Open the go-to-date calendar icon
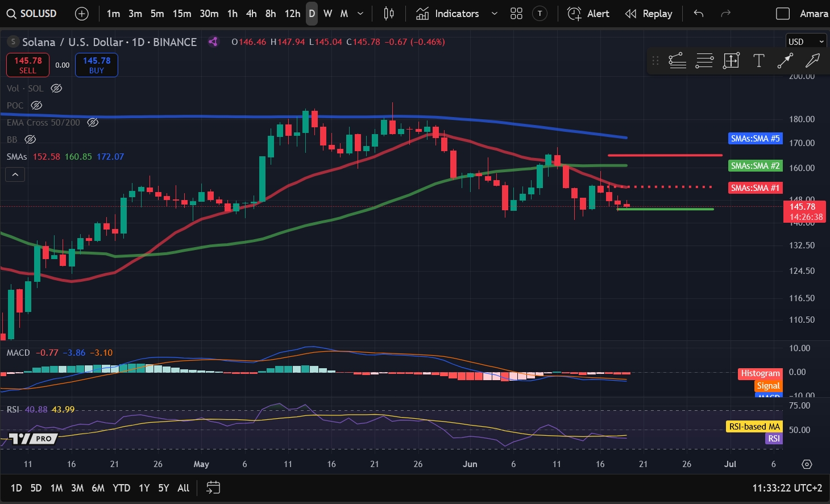This screenshot has width=830, height=504. [213, 488]
